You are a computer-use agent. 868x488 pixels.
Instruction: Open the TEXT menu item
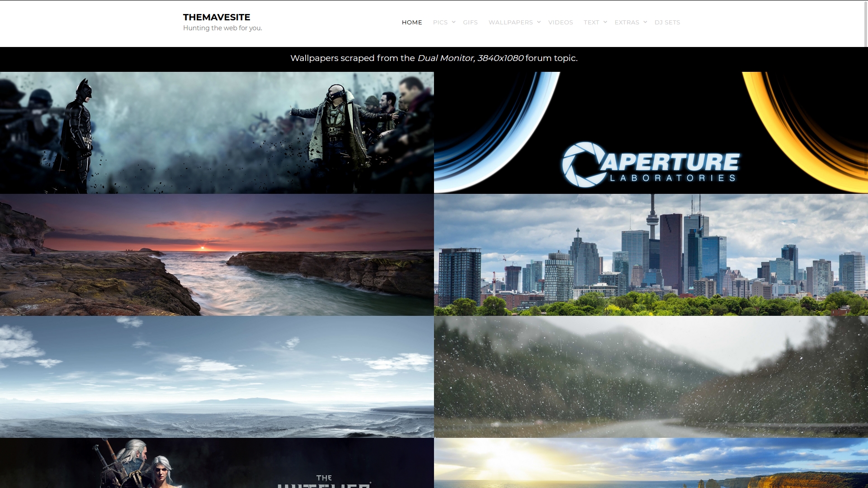tap(591, 22)
